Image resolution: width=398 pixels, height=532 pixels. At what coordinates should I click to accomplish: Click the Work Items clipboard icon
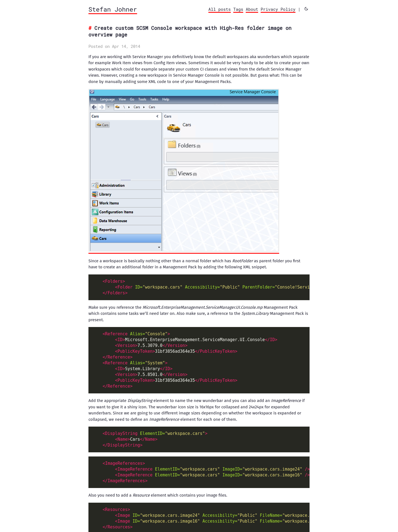coord(95,203)
